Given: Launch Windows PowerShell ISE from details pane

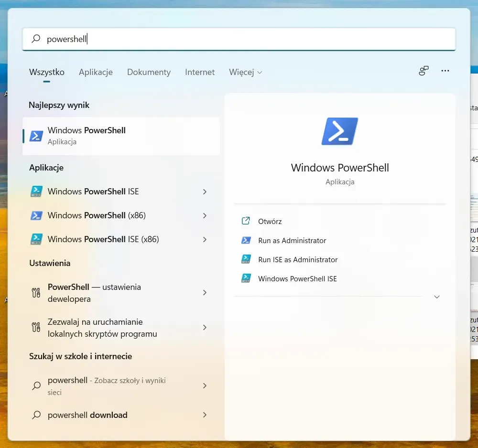Looking at the screenshot, I should (x=297, y=278).
